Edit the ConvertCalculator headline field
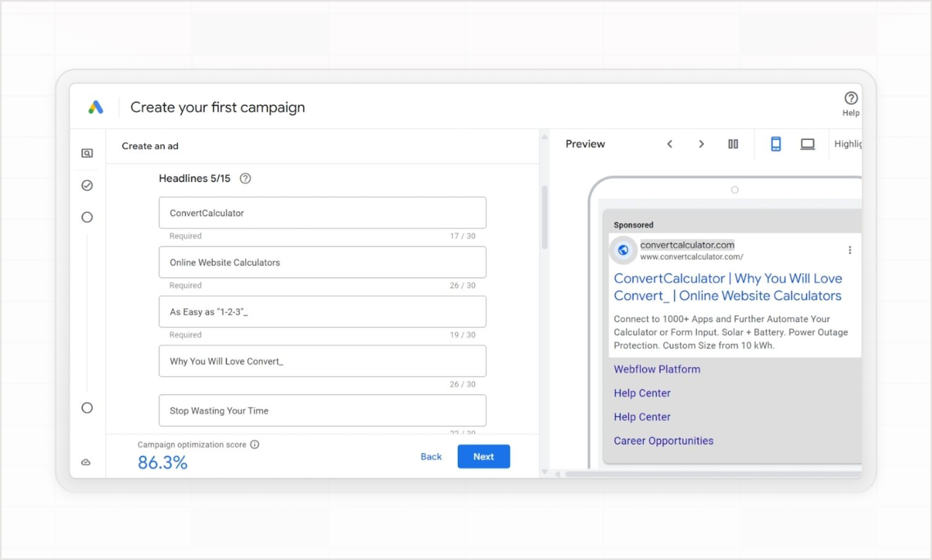 [x=322, y=213]
